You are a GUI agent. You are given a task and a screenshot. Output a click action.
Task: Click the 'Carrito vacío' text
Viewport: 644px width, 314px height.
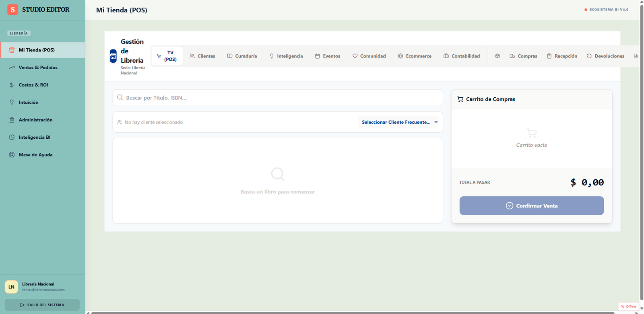point(531,145)
